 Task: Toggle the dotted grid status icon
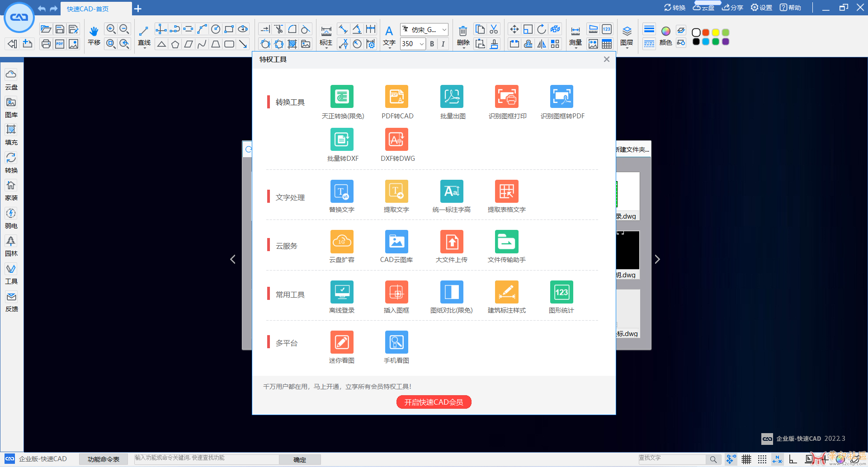[762, 459]
